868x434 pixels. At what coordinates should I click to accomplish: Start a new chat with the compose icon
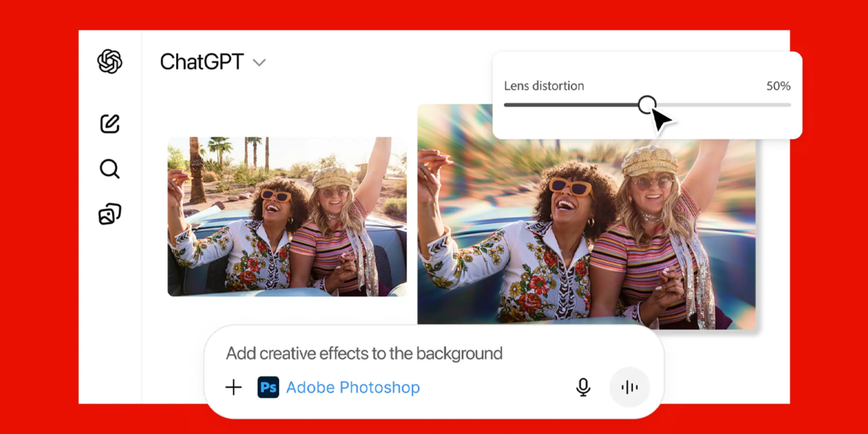(x=110, y=124)
